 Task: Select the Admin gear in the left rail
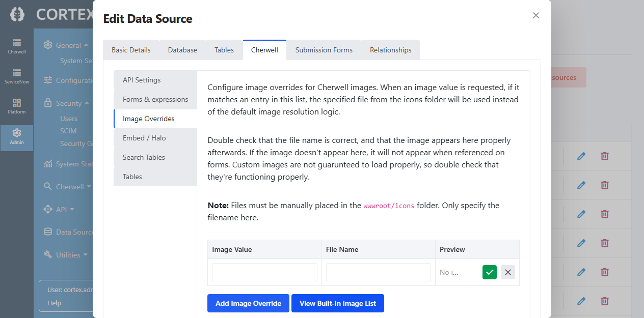17,137
